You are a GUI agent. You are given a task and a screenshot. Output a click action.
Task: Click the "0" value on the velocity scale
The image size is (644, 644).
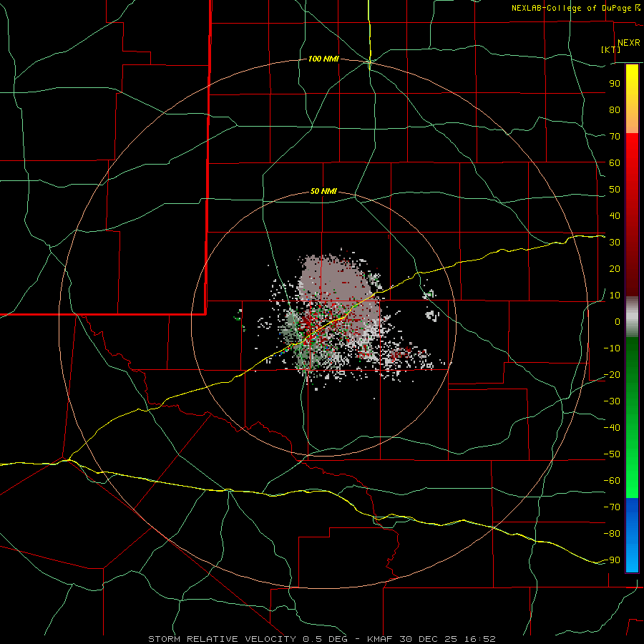618,322
